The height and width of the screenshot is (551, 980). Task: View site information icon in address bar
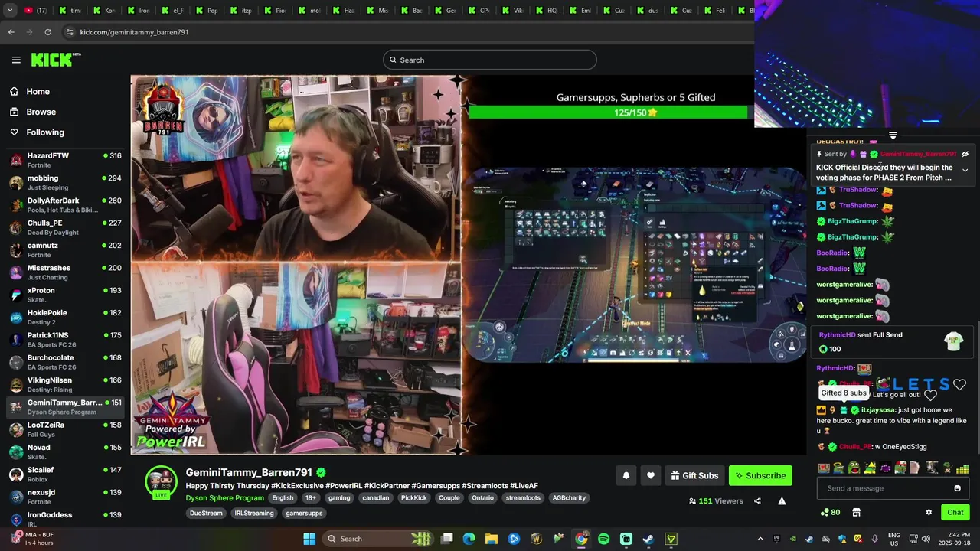tap(70, 32)
